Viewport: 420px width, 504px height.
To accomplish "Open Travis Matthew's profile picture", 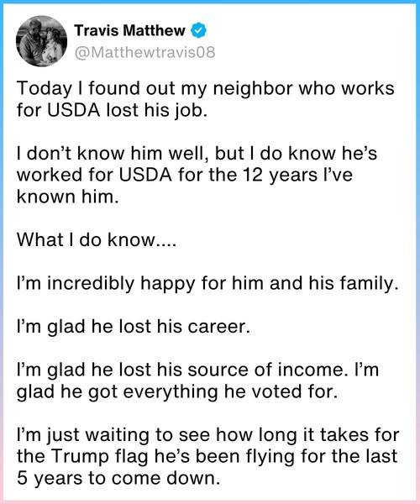I will coord(41,41).
